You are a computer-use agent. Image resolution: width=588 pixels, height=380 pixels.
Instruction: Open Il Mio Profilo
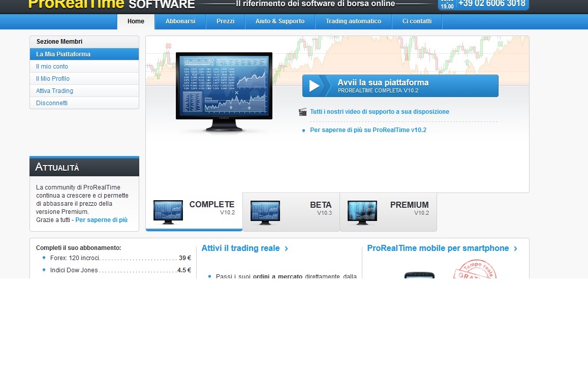[x=84, y=79]
